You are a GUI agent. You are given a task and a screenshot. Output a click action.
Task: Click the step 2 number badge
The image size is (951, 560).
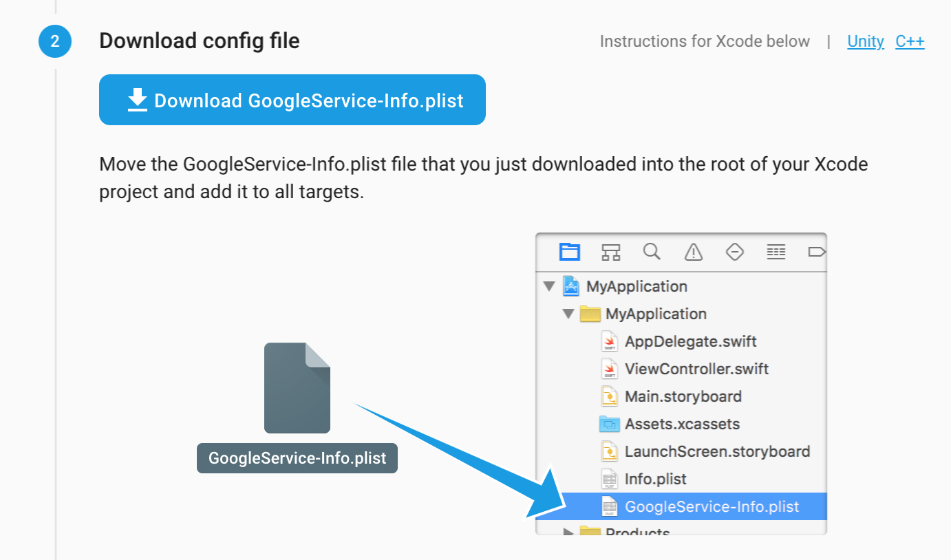click(55, 41)
